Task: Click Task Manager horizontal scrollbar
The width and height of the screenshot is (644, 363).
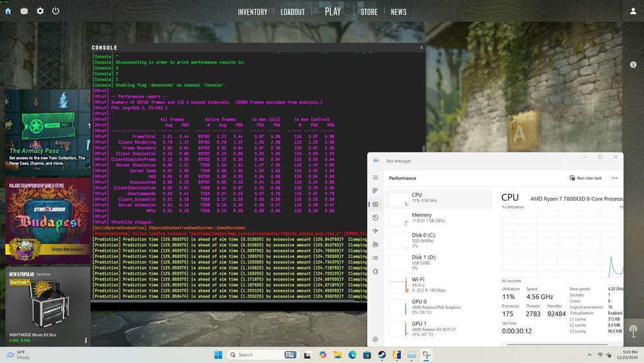Action: [556, 344]
